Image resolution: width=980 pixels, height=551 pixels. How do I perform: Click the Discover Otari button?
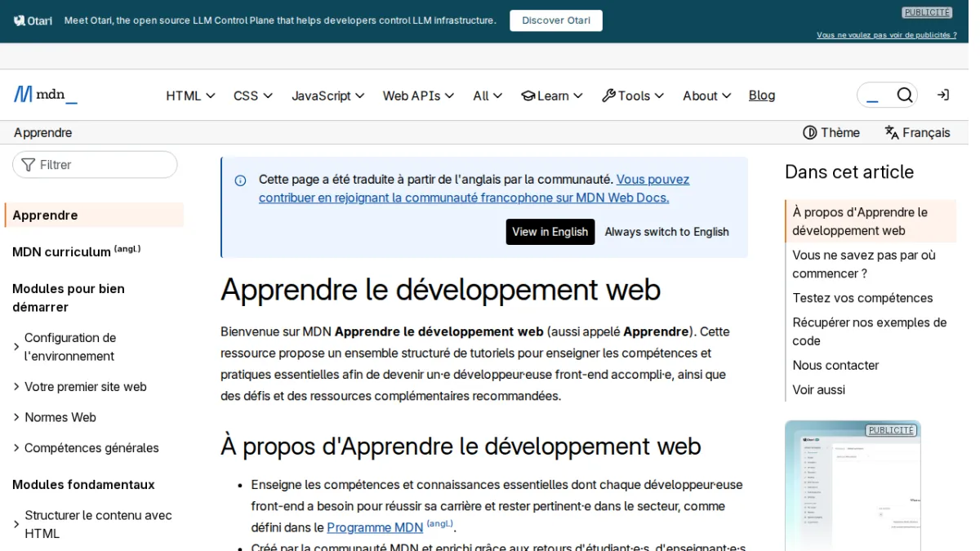tap(556, 20)
